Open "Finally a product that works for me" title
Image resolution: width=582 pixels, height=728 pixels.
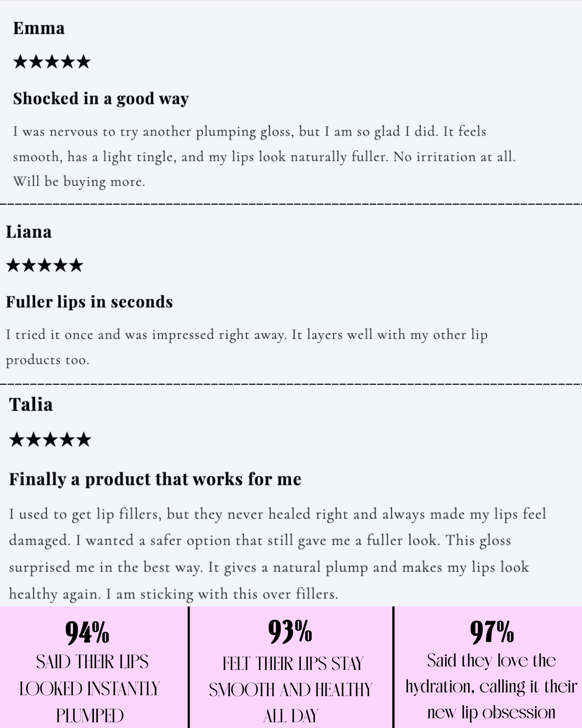[155, 479]
